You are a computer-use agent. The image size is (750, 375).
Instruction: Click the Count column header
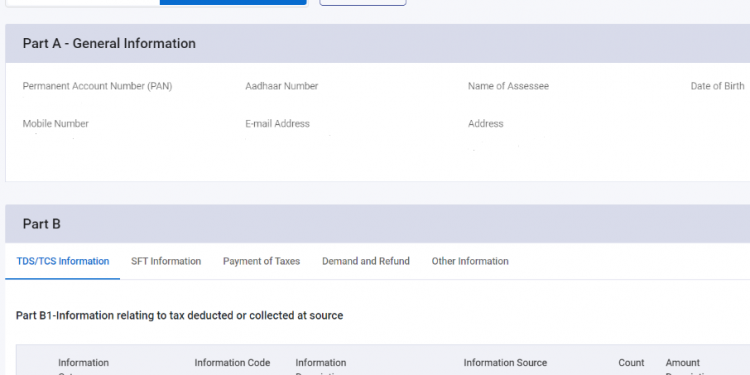631,363
